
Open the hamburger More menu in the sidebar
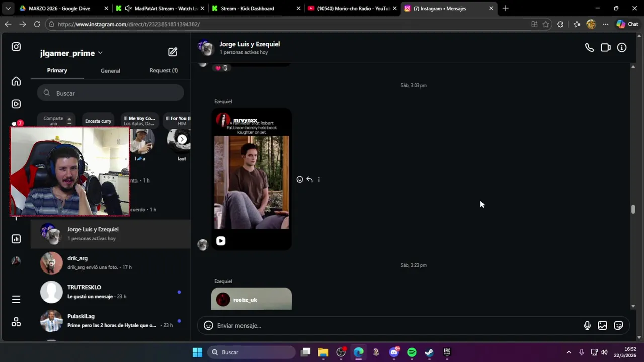[16, 299]
